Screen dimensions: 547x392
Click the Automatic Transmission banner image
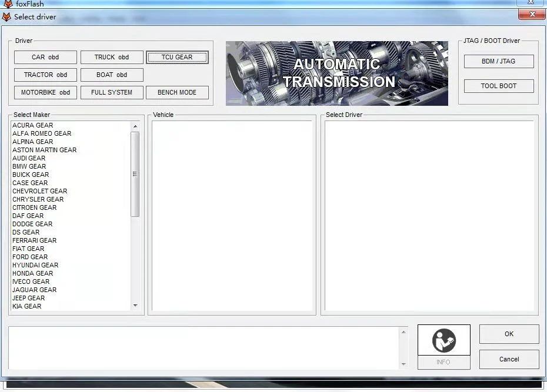click(x=337, y=73)
